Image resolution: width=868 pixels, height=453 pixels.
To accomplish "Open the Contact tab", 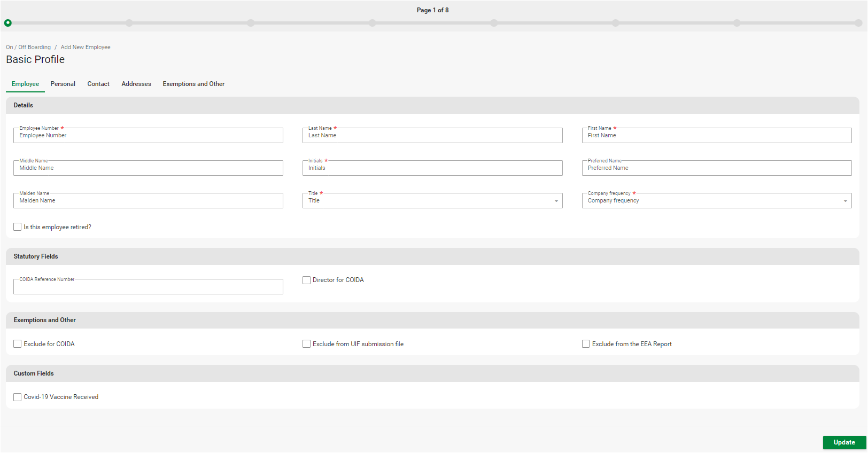I will 98,84.
